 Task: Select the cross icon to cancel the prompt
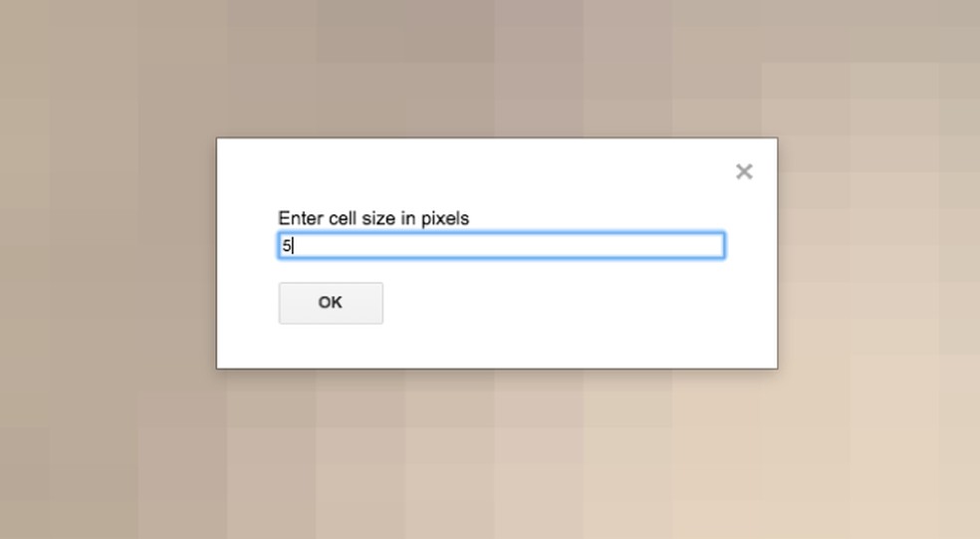pyautogui.click(x=744, y=171)
